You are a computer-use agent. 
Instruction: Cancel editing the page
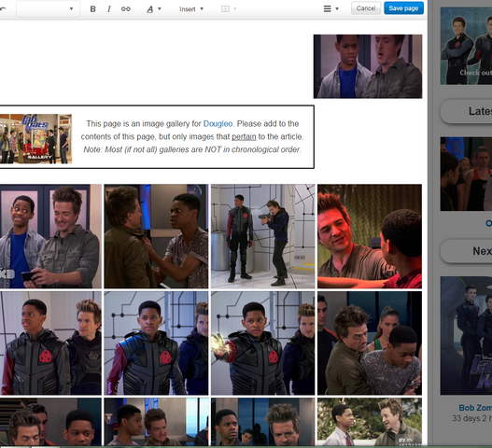pos(366,8)
